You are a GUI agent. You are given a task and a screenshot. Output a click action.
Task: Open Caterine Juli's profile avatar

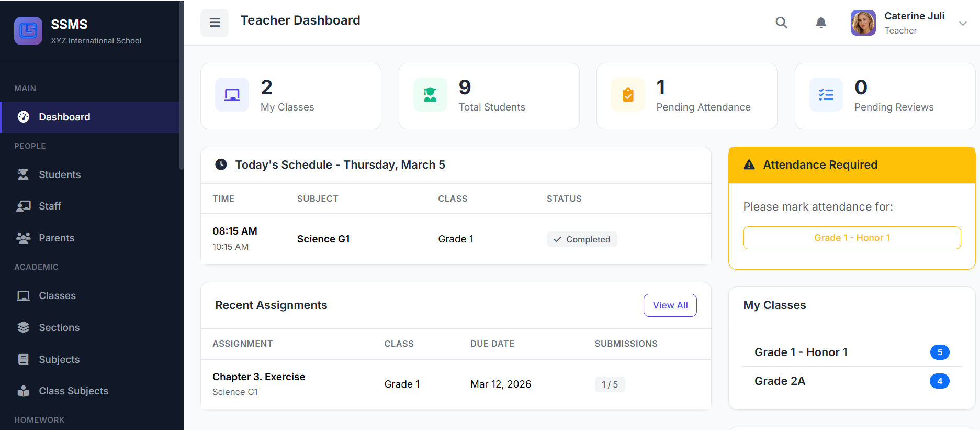[x=863, y=23]
